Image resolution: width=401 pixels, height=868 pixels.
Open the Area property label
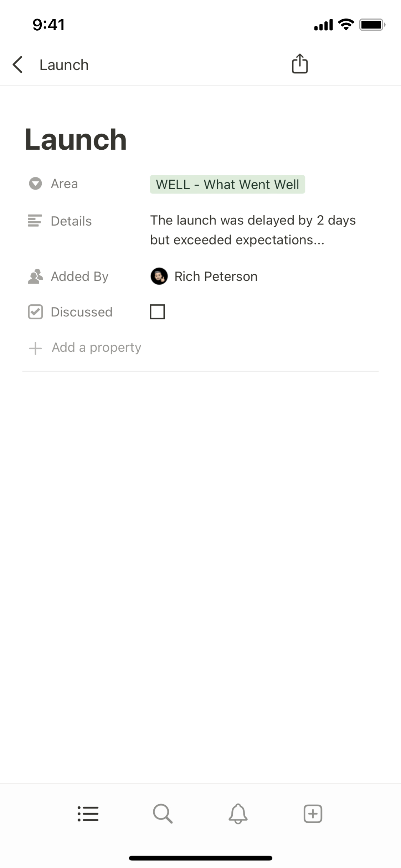(64, 184)
